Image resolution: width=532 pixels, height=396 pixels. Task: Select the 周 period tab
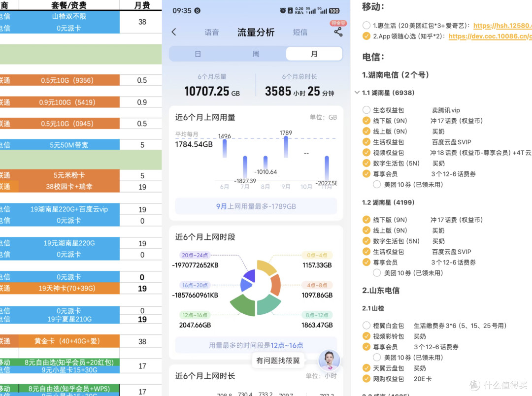[256, 54]
